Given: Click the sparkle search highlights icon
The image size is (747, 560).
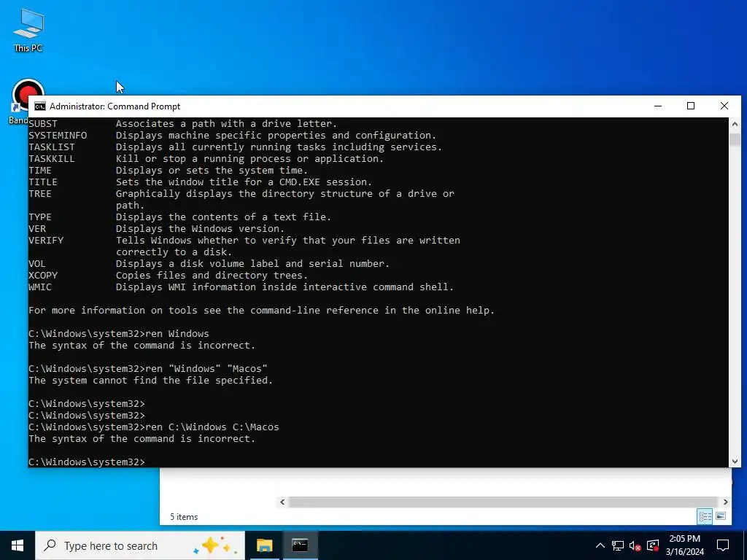Looking at the screenshot, I should (214, 545).
